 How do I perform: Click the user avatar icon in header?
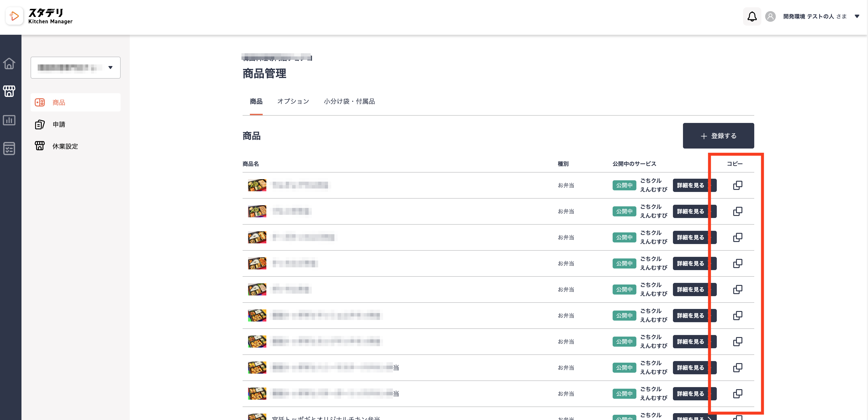(x=770, y=16)
